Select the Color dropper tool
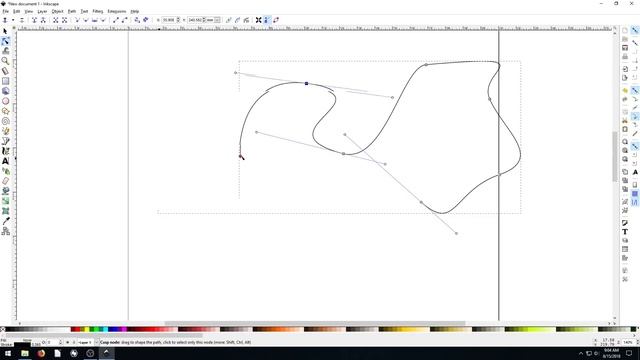This screenshot has width=640, height=360. point(5,221)
